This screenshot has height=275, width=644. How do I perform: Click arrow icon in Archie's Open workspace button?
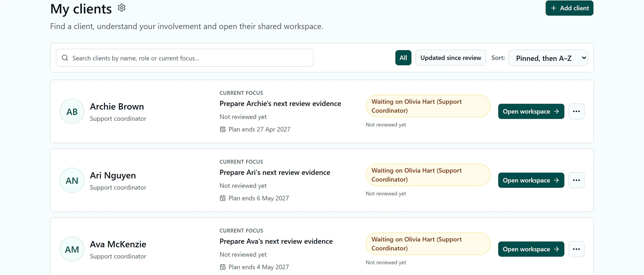[x=556, y=111]
